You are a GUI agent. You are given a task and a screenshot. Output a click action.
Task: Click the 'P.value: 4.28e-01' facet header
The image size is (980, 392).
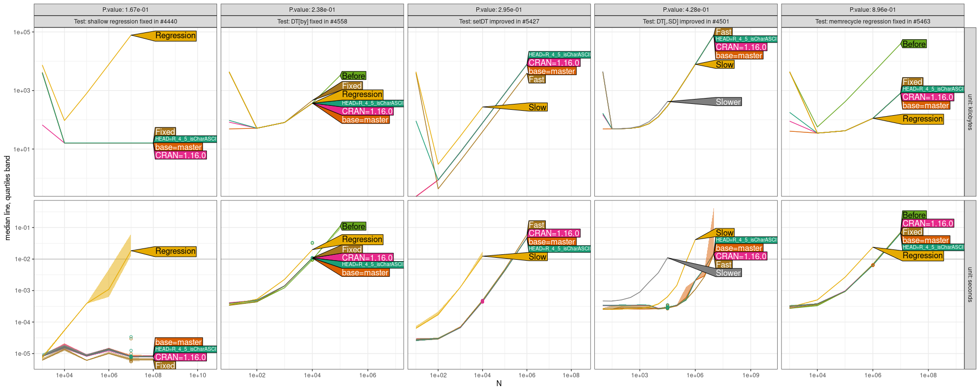pyautogui.click(x=686, y=10)
